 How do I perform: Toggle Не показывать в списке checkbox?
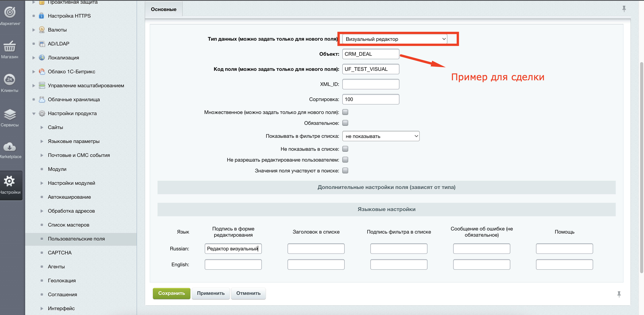pos(345,149)
